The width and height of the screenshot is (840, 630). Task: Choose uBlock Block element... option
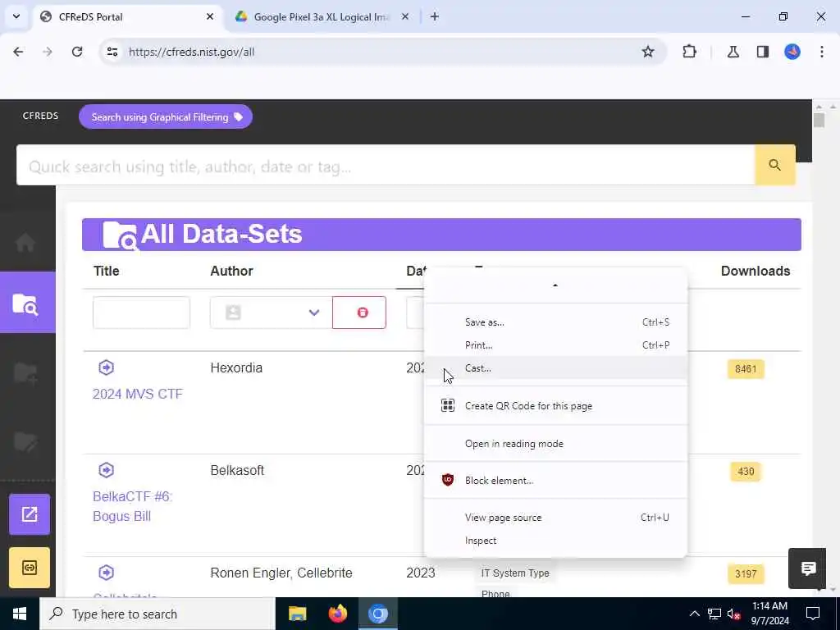pos(555,481)
